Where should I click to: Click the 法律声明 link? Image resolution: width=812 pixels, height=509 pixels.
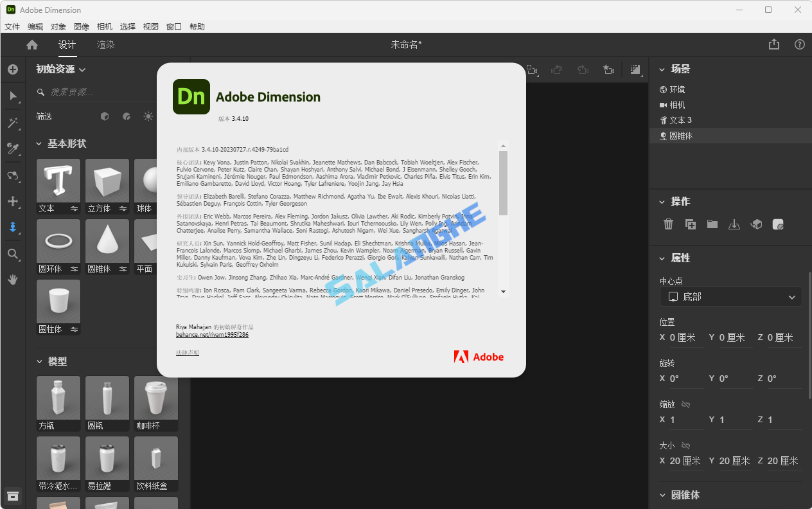click(188, 353)
